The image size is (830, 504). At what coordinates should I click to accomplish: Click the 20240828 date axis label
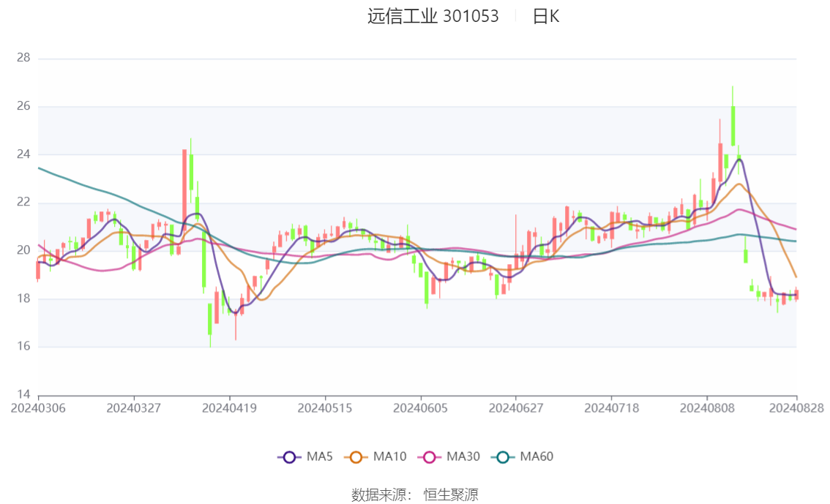[x=796, y=408]
